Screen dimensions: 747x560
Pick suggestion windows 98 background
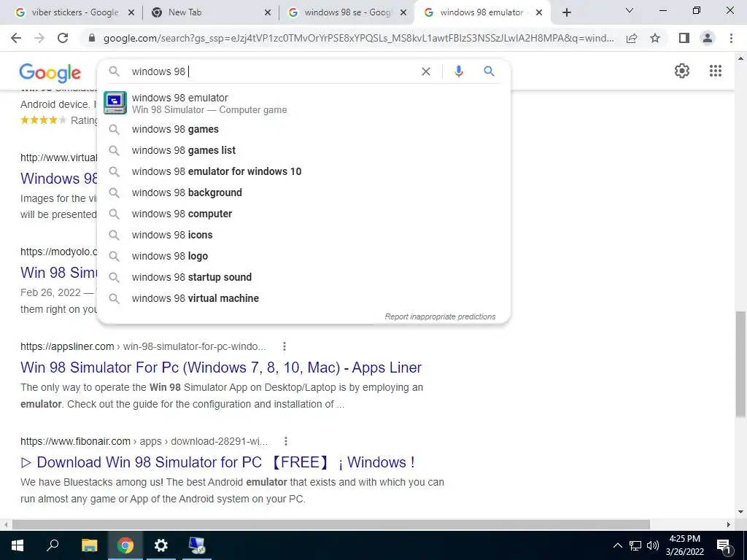point(303,192)
